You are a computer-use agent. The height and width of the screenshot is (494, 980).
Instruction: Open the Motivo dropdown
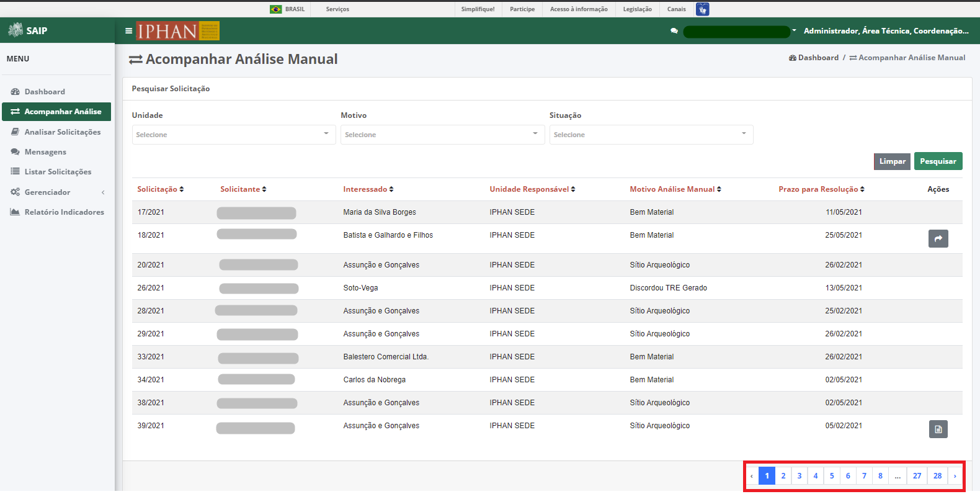(443, 135)
